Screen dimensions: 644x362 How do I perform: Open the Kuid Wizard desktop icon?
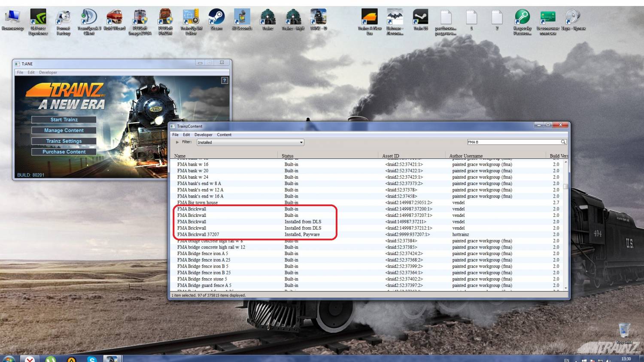(x=114, y=20)
